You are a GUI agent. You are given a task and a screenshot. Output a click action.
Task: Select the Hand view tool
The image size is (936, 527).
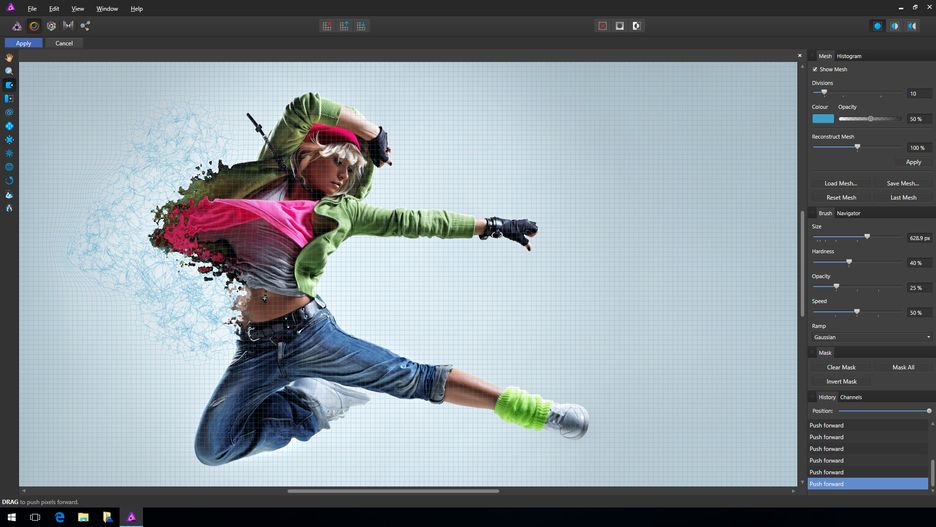9,58
